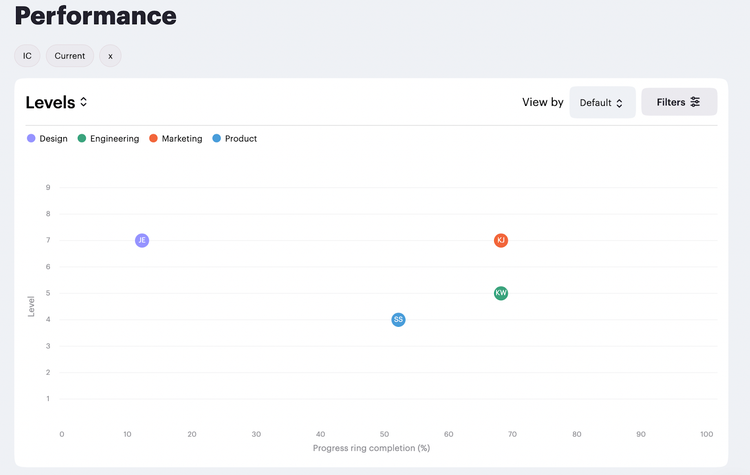Open the Levels chart type dropdown

click(56, 102)
